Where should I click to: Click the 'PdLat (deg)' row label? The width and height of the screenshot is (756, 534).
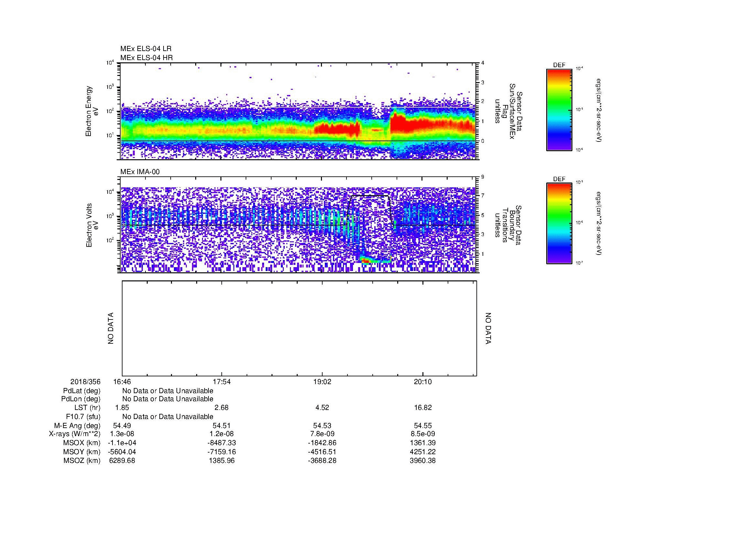[x=82, y=391]
